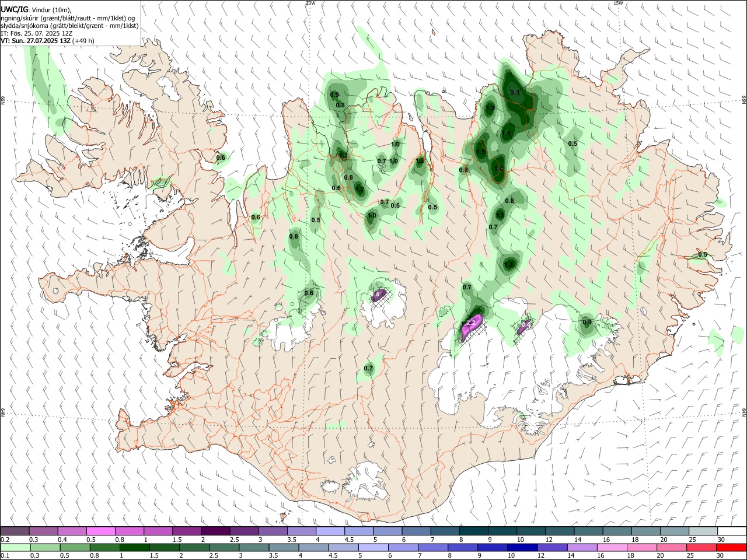Select the pale grey 25 swatch in upper scale

(703, 531)
